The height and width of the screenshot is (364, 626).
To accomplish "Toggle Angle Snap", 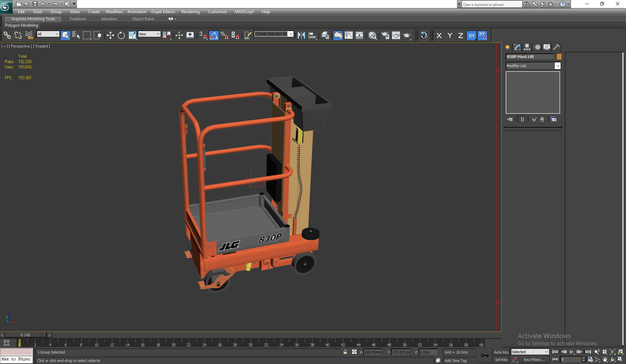I will (214, 35).
